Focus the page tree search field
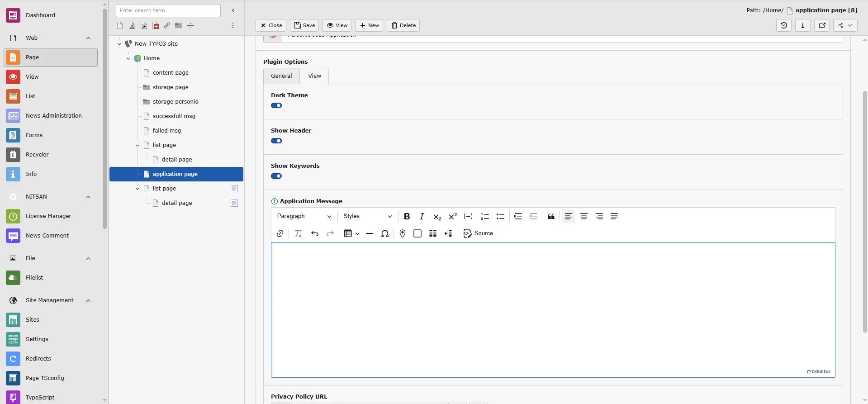Viewport: 868px width, 404px height. pyautogui.click(x=168, y=10)
